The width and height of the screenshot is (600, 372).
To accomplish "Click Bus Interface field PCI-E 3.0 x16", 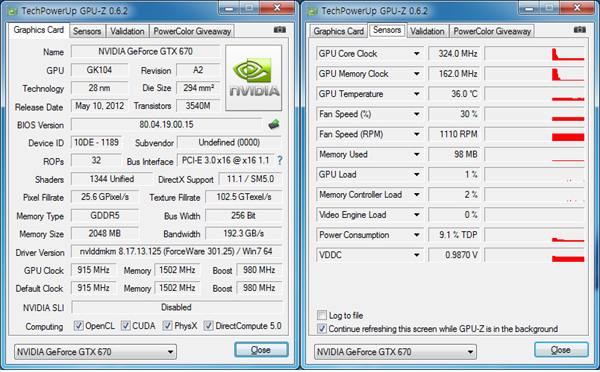I will (x=225, y=160).
